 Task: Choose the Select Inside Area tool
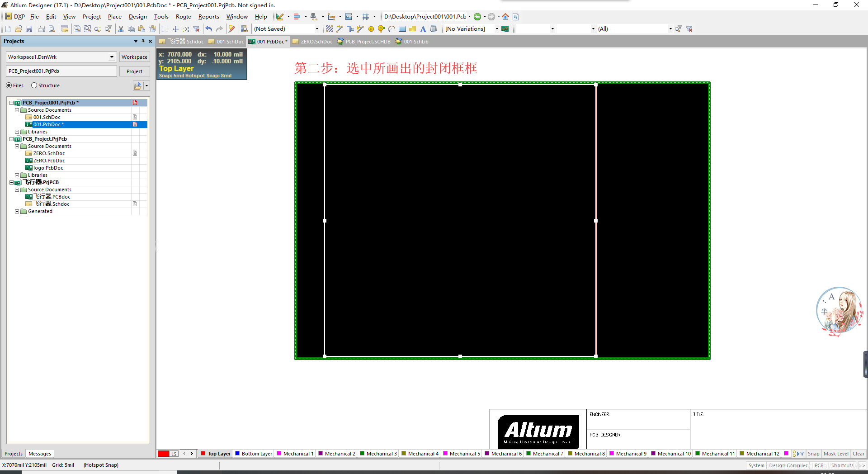coord(165,29)
